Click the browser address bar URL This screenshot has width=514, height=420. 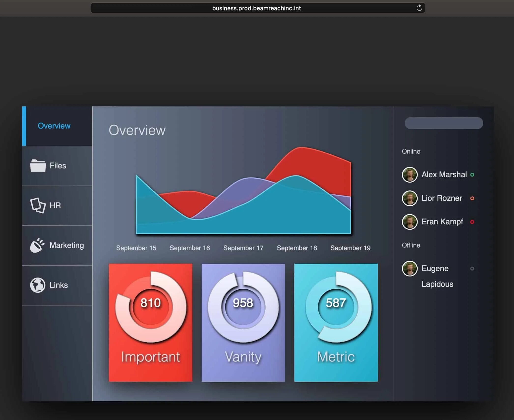pos(256,8)
